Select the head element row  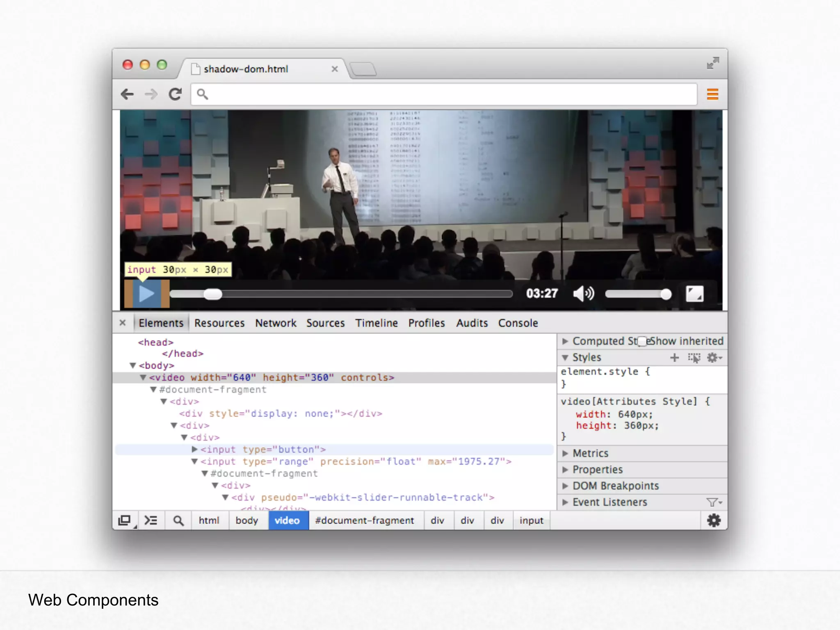click(156, 342)
